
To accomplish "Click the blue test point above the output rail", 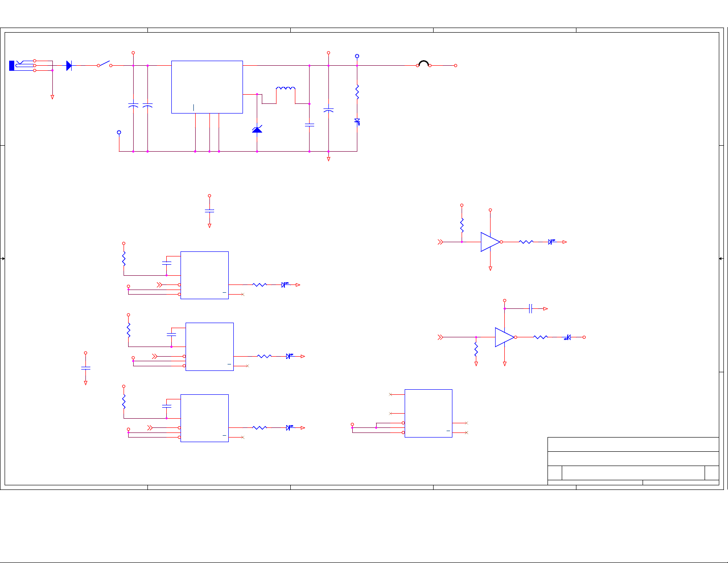I will tap(357, 56).
